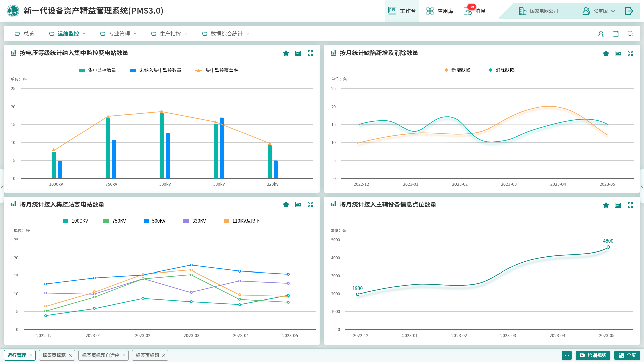Open the 工作台 workbench
The width and height of the screenshot is (644, 362).
[x=402, y=11]
